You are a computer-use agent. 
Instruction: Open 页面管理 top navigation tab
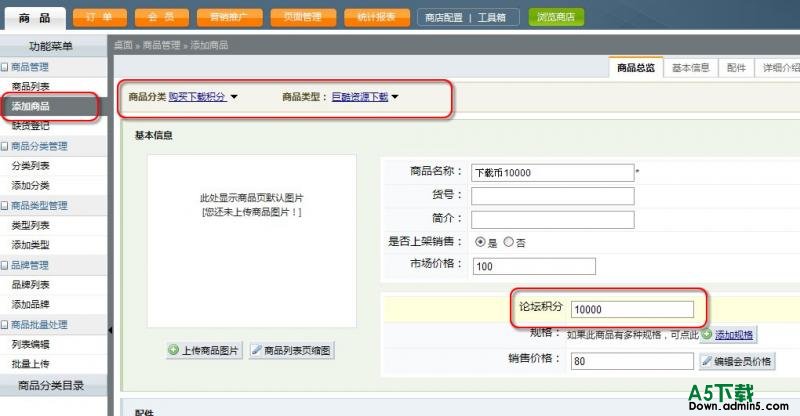tap(303, 17)
